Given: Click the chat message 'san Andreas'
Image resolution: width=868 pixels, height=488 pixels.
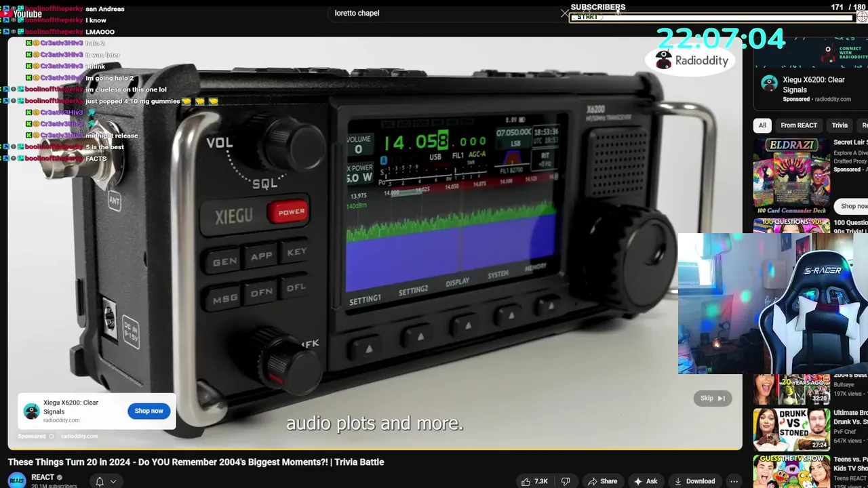Looking at the screenshot, I should [105, 9].
